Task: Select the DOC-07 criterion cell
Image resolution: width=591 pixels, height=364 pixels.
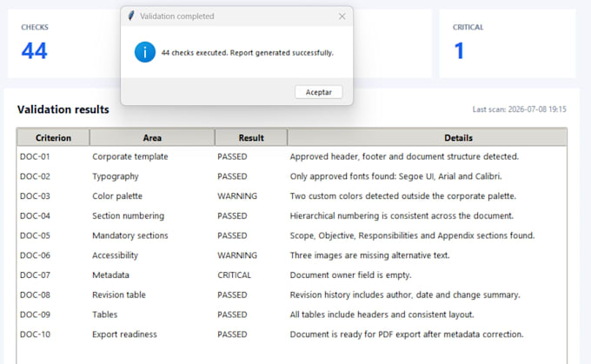Action: 35,275
